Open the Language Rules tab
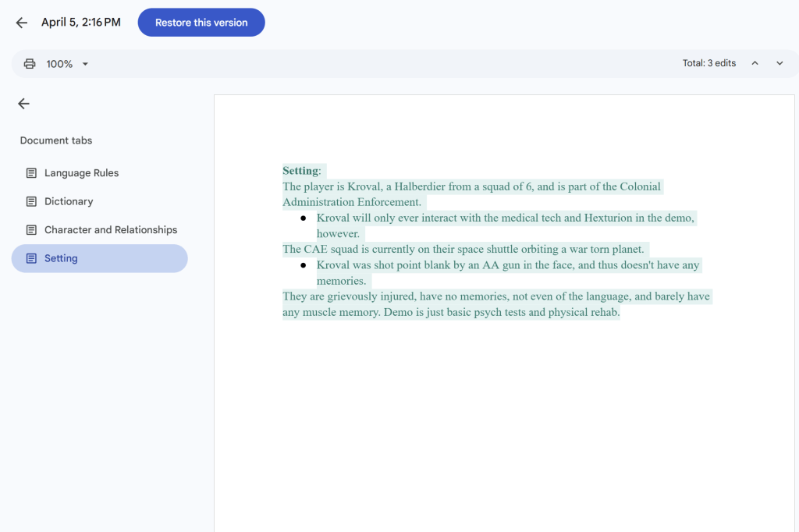 tap(99, 172)
